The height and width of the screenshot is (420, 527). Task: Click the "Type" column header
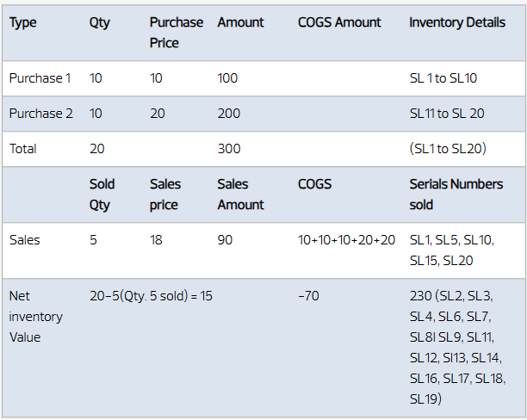(23, 23)
